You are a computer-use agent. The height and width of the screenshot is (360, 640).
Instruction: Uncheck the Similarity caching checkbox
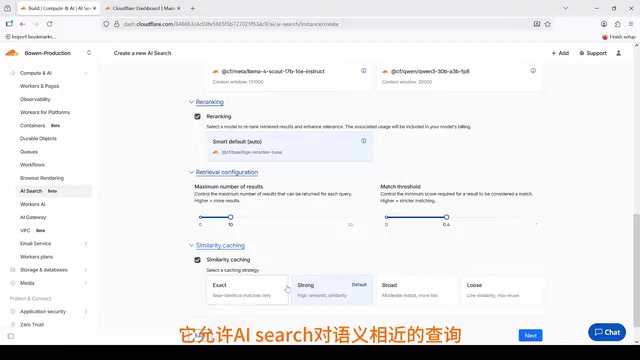click(x=198, y=260)
